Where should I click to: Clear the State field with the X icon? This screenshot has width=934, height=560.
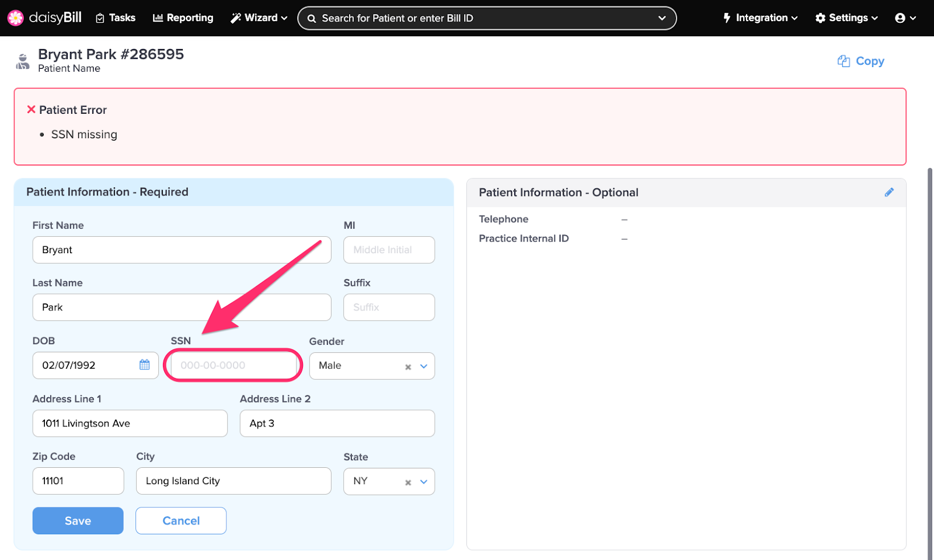pyautogui.click(x=407, y=482)
